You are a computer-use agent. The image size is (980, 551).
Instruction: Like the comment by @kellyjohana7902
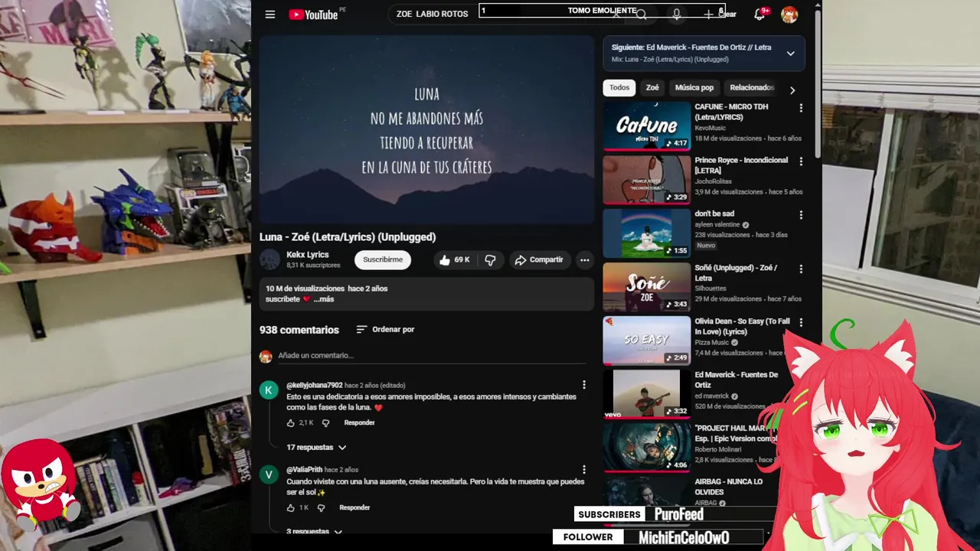point(290,423)
